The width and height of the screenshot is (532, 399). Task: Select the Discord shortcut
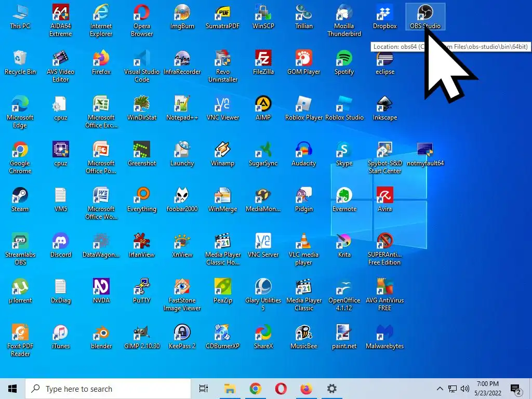click(x=61, y=246)
